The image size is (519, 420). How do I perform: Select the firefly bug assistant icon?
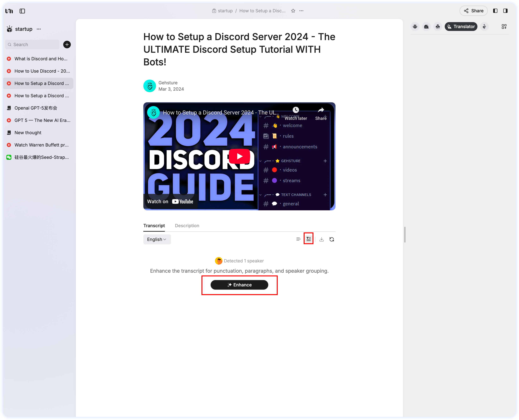click(x=438, y=27)
